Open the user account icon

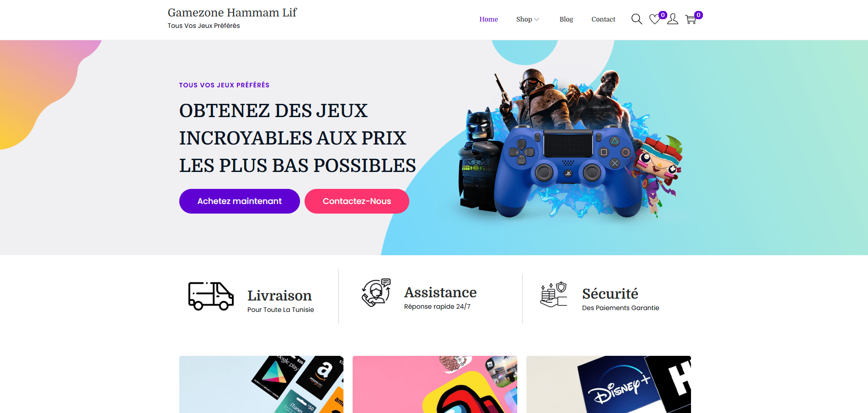coord(673,19)
